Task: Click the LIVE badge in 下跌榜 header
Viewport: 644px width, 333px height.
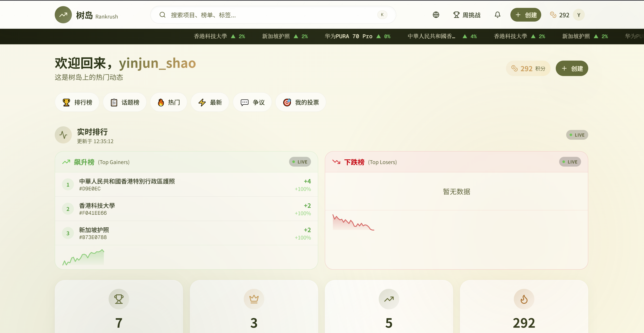Action: (x=570, y=162)
